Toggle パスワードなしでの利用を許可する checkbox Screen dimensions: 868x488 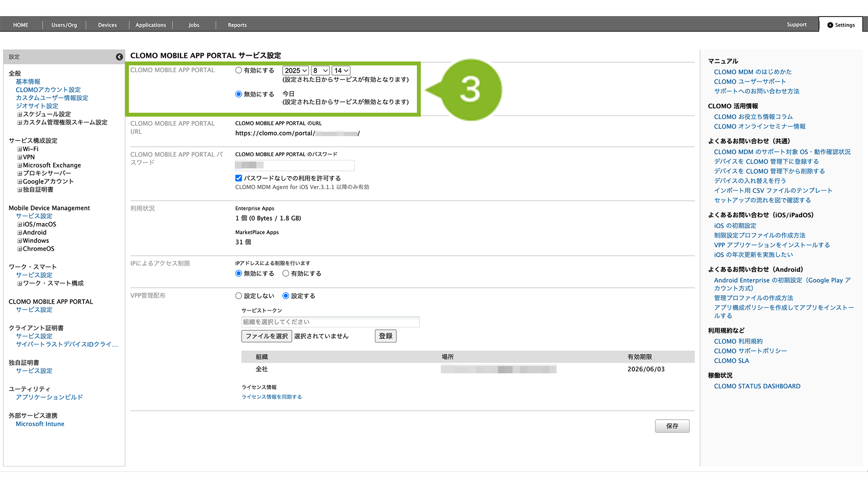coord(239,178)
